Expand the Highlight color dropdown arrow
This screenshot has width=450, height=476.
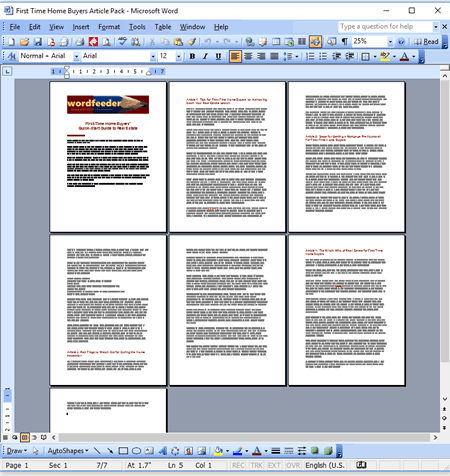[x=394, y=56]
